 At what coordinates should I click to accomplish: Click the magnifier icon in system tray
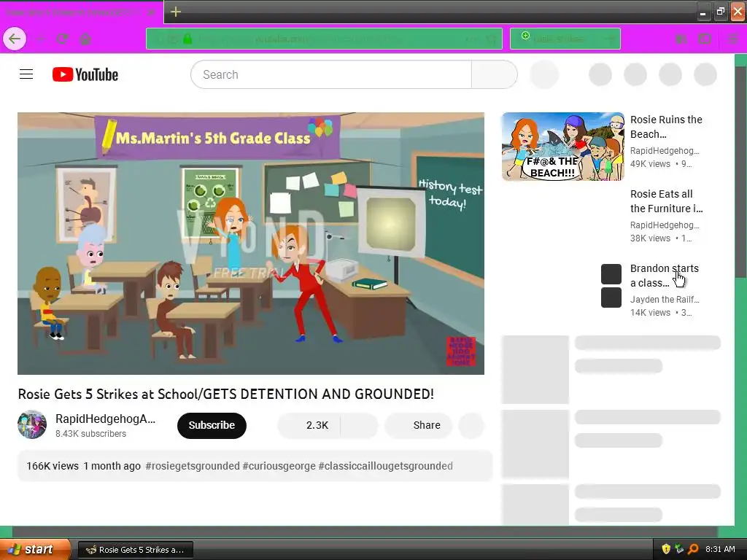tap(693, 549)
